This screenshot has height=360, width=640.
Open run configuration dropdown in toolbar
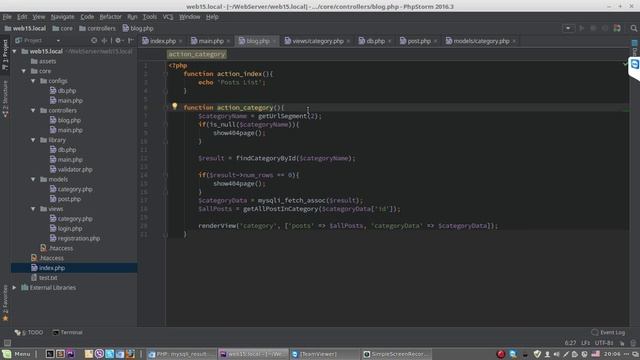click(568, 28)
